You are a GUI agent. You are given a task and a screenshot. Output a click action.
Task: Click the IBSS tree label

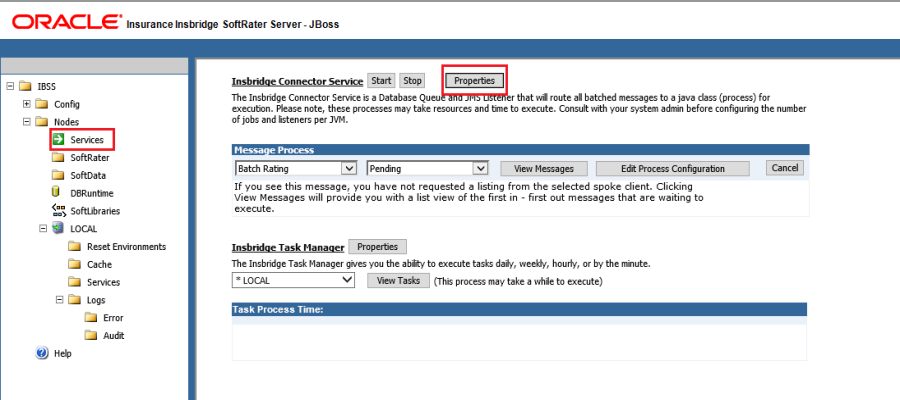click(47, 87)
